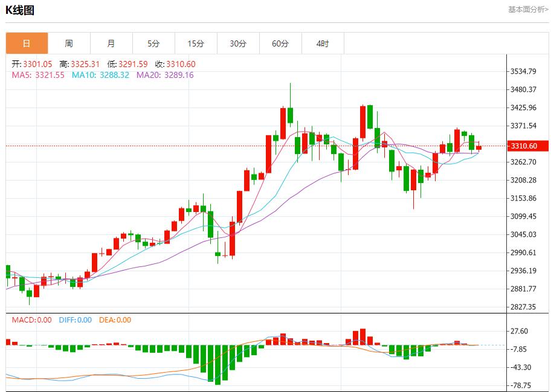
Task: Open the 5分 interval tab
Action: point(153,43)
